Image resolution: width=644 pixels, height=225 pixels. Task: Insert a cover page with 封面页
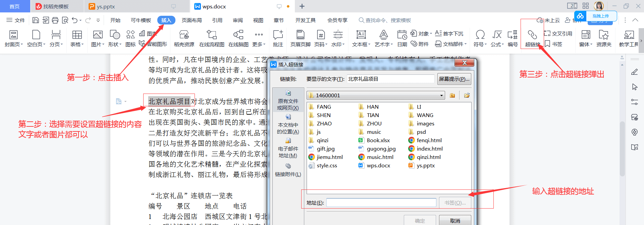[13, 38]
